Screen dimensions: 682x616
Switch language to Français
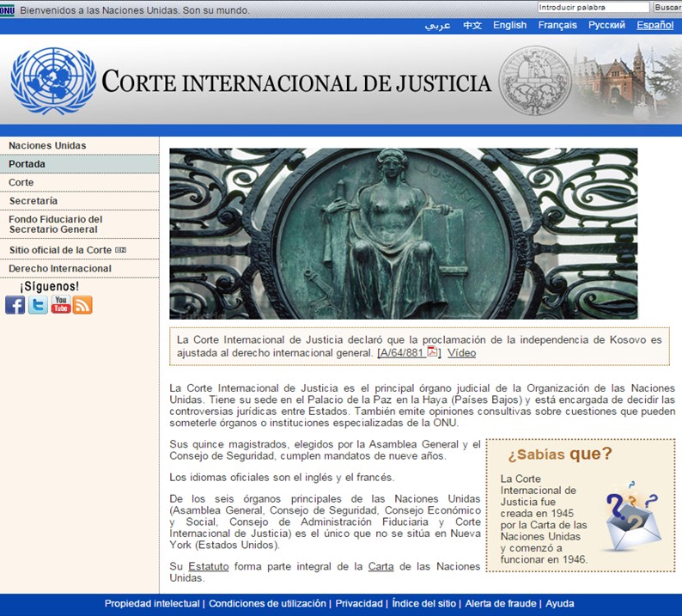(x=557, y=26)
